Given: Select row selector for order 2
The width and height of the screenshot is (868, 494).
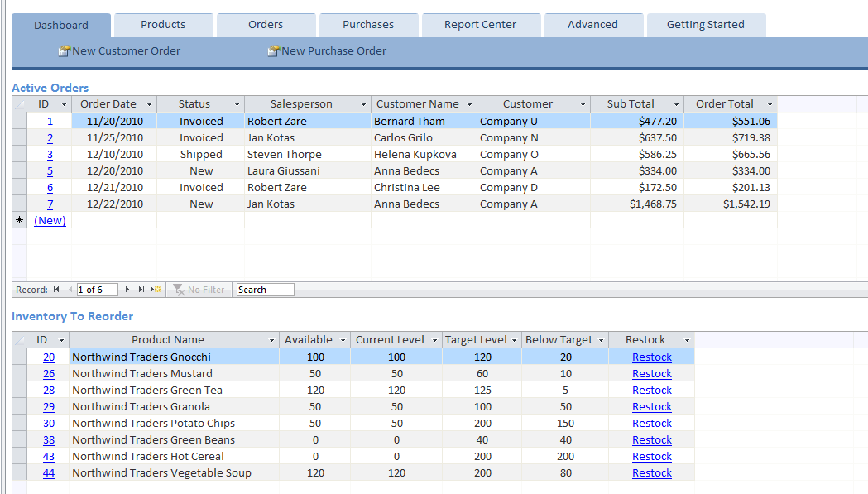Looking at the screenshot, I should pyautogui.click(x=19, y=138).
